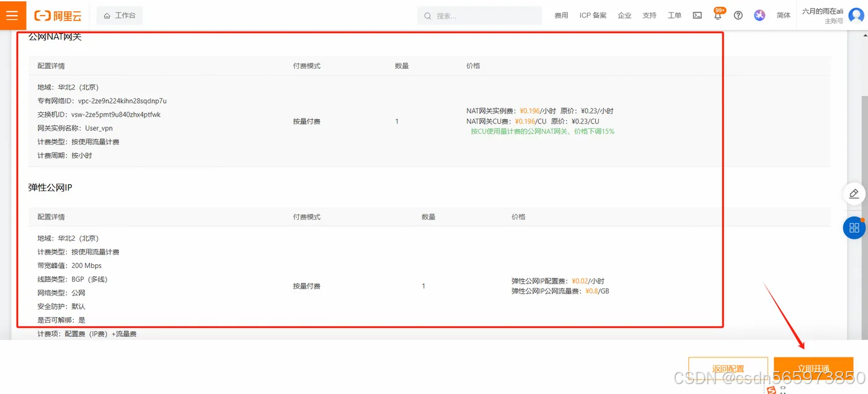Select the switch ID vsw-2ze5pmt9u840zhx4ptfwk
The width and height of the screenshot is (868, 394).
116,114
